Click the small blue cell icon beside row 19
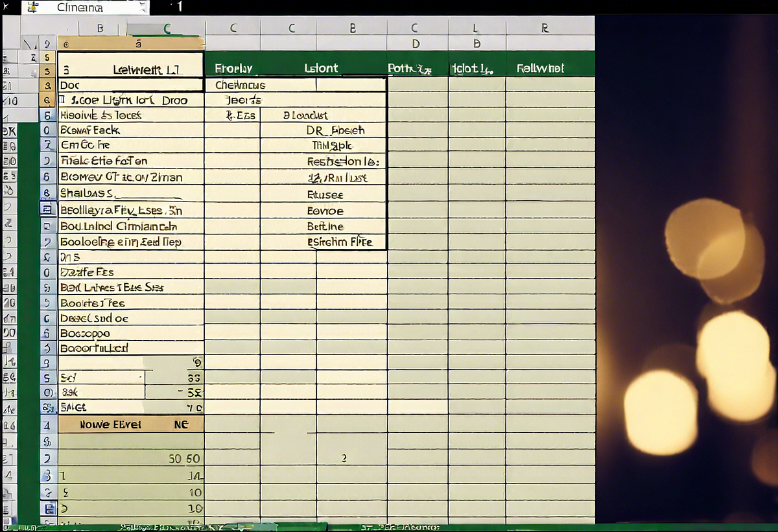Image resolution: width=778 pixels, height=532 pixels. click(48, 209)
